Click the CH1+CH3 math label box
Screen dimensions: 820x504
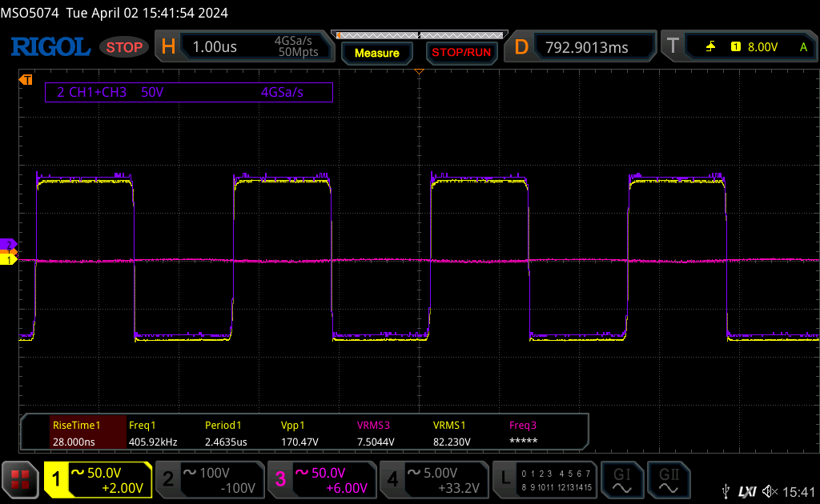(189, 93)
